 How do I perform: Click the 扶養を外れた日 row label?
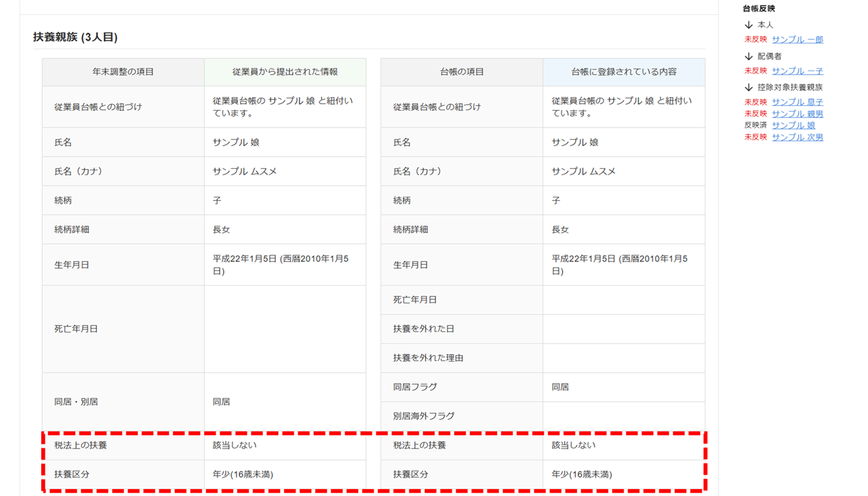(423, 329)
